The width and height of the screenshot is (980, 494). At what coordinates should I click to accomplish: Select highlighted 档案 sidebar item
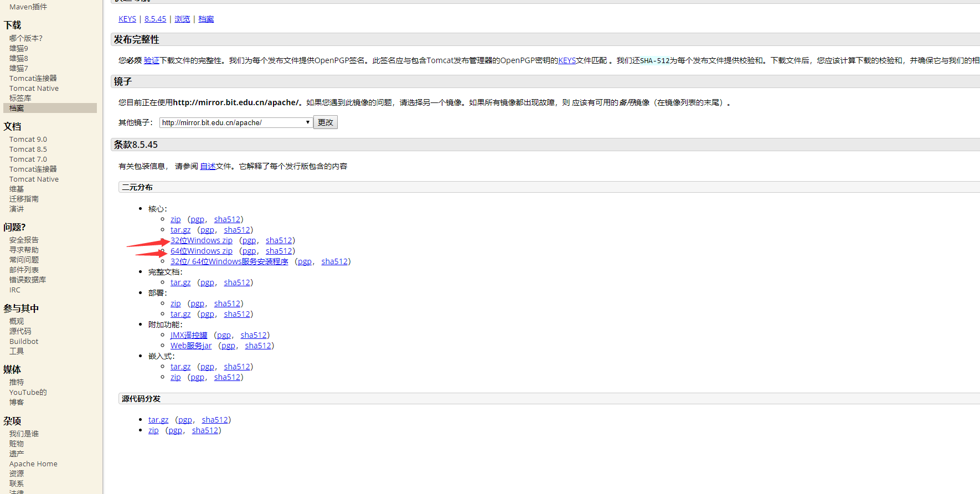[50, 108]
